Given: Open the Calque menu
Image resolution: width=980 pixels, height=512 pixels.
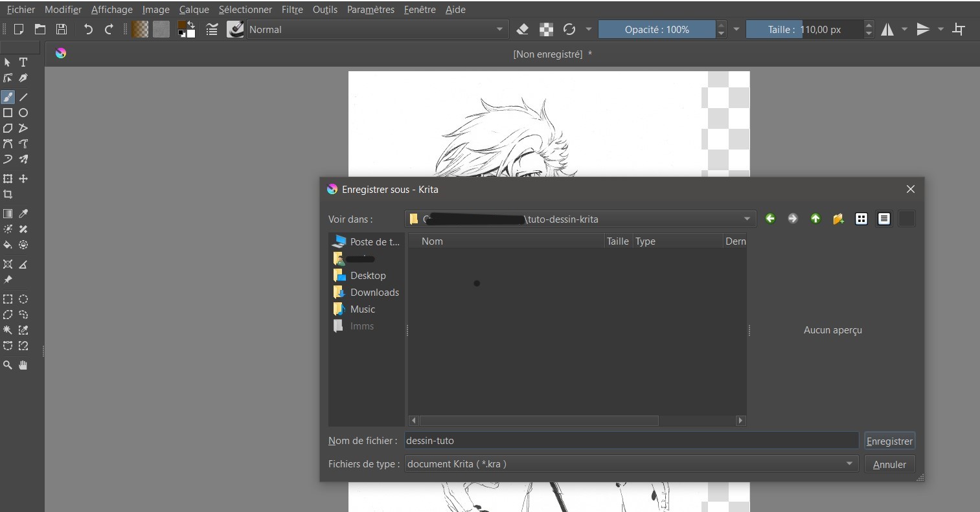Looking at the screenshot, I should (194, 10).
